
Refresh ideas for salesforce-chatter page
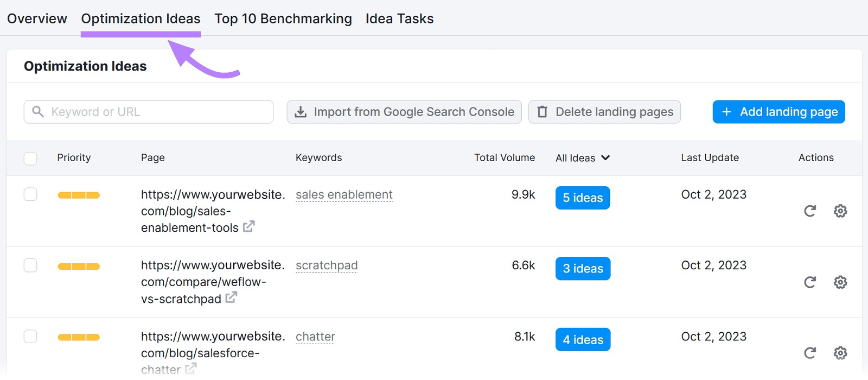coord(810,353)
